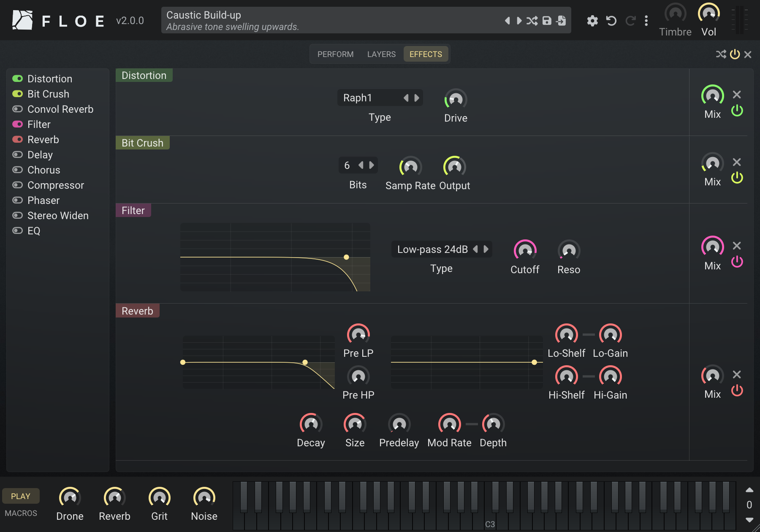Enable Stereo Widen in the effects list
This screenshot has height=532, width=760.
point(17,215)
